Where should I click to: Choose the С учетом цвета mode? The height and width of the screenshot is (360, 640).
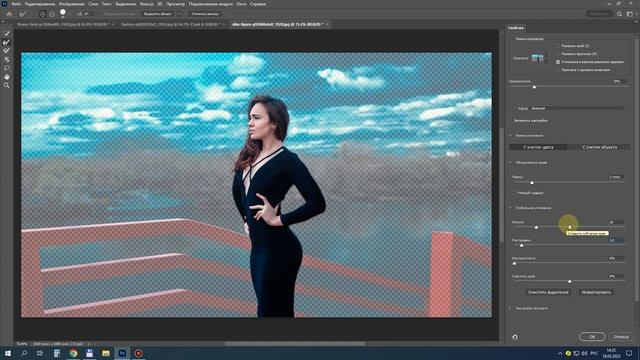[538, 147]
